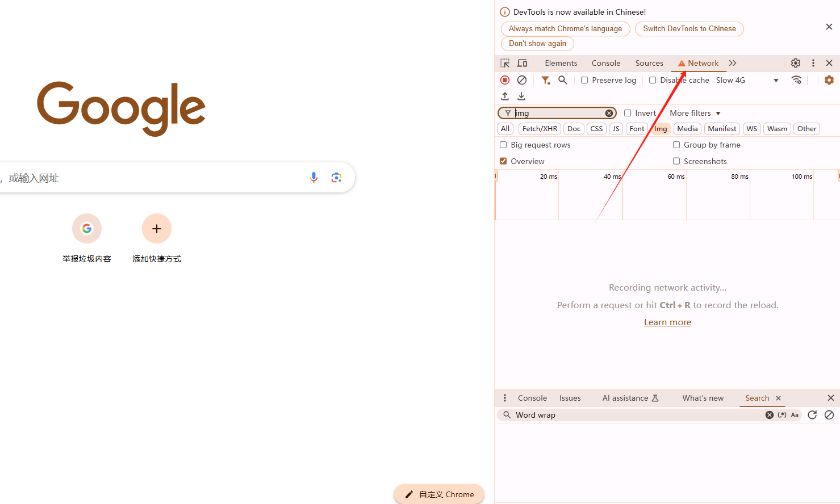Dismiss the DevTools language notification

[829, 27]
